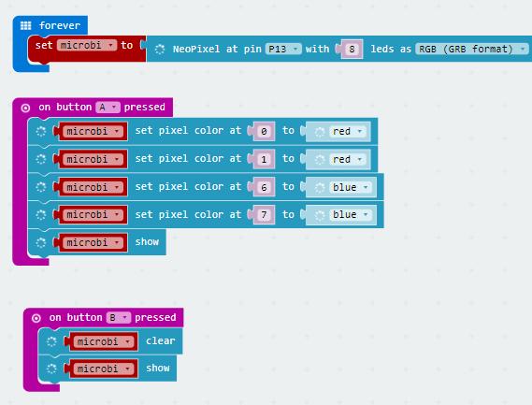Select the leds count field showing 8

pos(352,50)
